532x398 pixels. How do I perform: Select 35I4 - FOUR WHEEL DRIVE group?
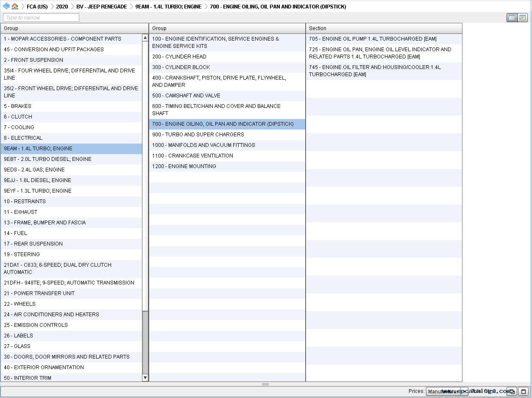tap(71, 74)
